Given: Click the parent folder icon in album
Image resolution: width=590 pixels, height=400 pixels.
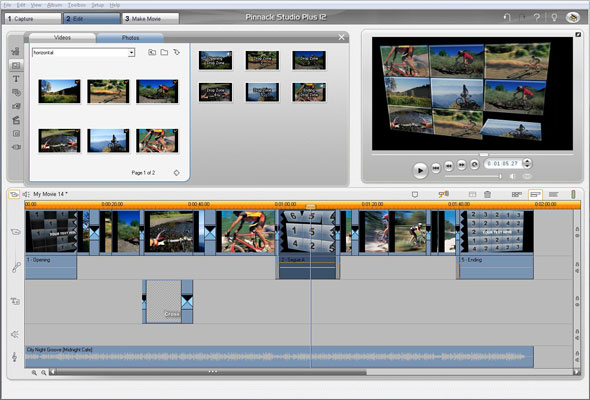Looking at the screenshot, I should (x=152, y=52).
